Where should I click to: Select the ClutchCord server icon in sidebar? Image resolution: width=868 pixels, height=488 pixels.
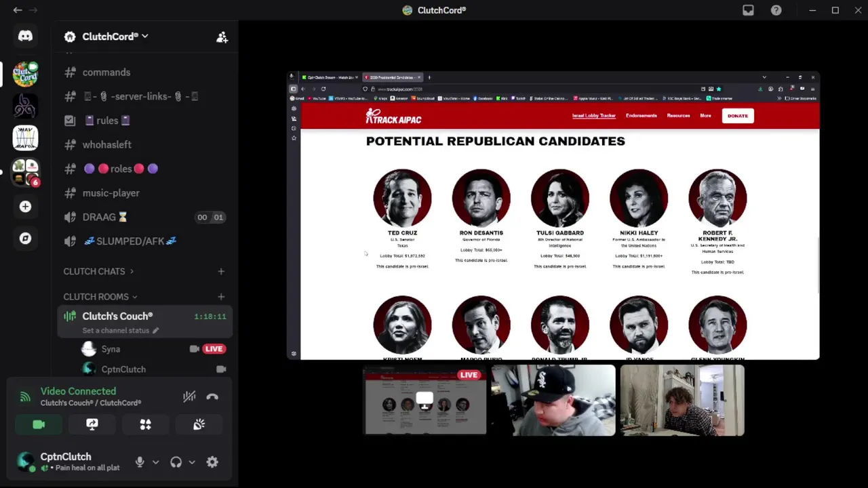pos(25,73)
